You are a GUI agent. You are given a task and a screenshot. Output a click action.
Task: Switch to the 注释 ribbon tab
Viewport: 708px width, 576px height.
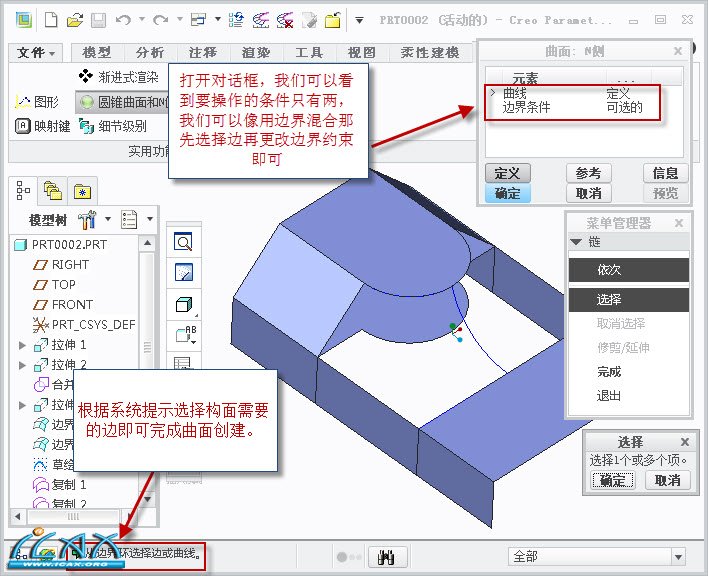click(x=203, y=52)
